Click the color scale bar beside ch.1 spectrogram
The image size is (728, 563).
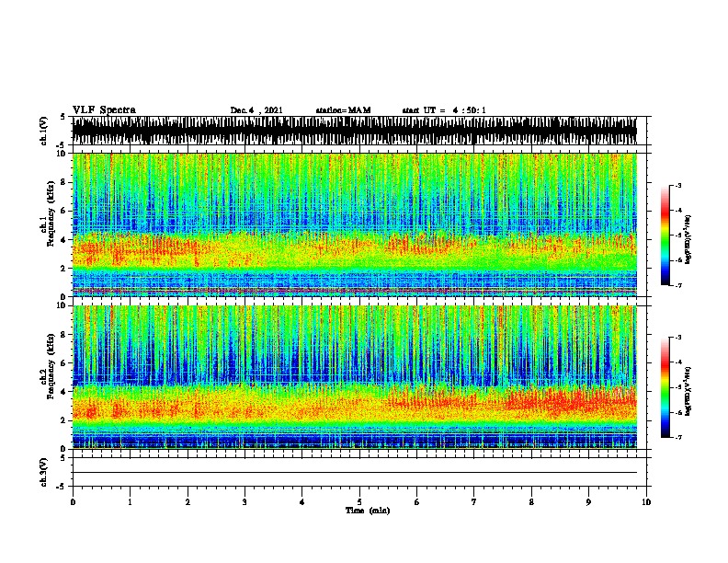(665, 236)
